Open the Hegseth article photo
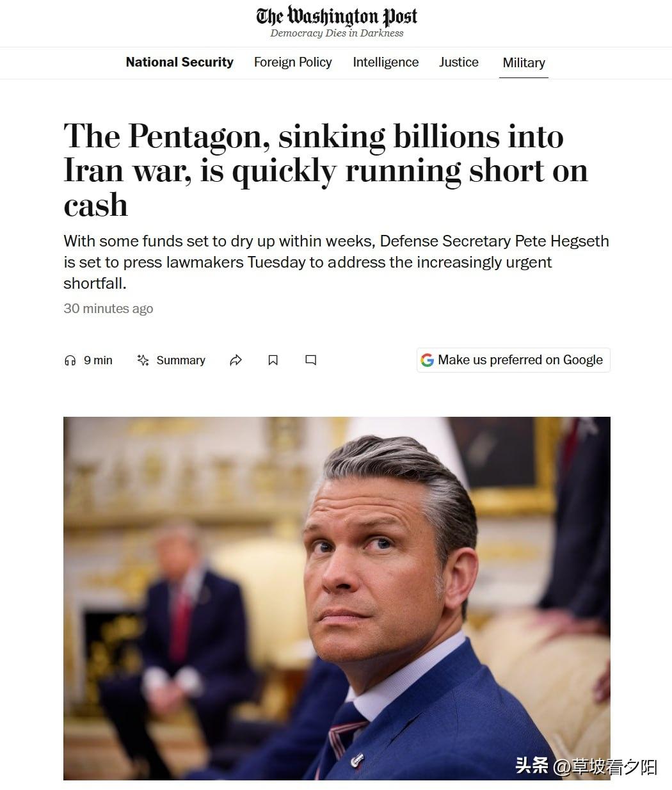 tap(337, 598)
